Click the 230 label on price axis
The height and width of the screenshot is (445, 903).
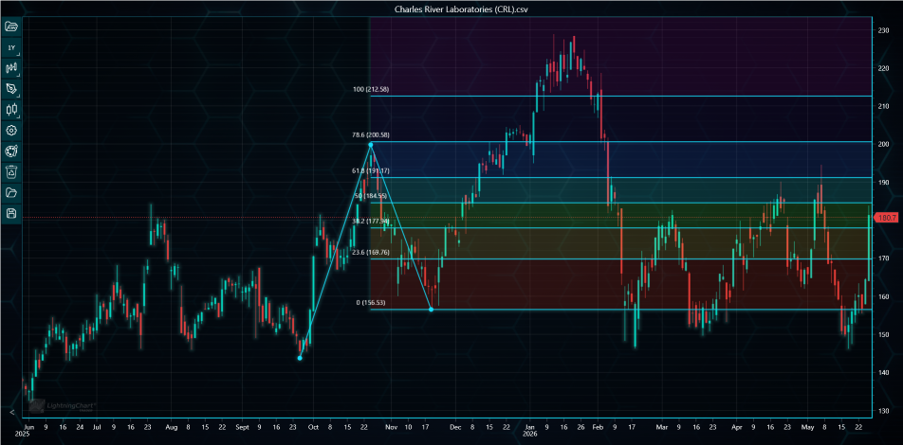pos(883,29)
